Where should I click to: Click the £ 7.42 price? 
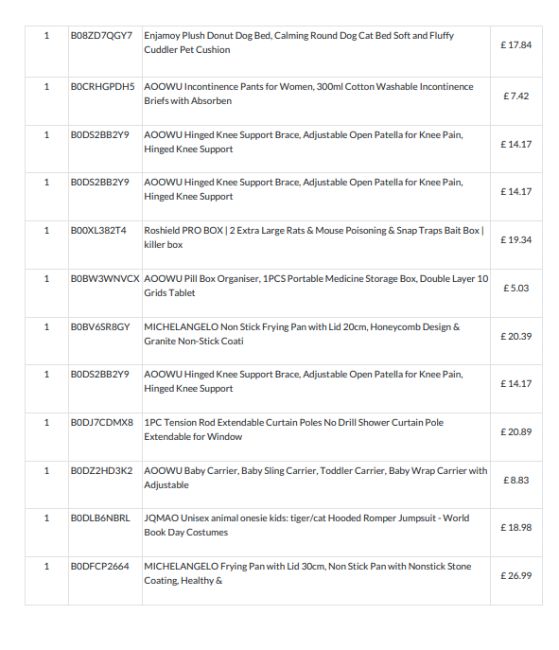click(x=516, y=96)
